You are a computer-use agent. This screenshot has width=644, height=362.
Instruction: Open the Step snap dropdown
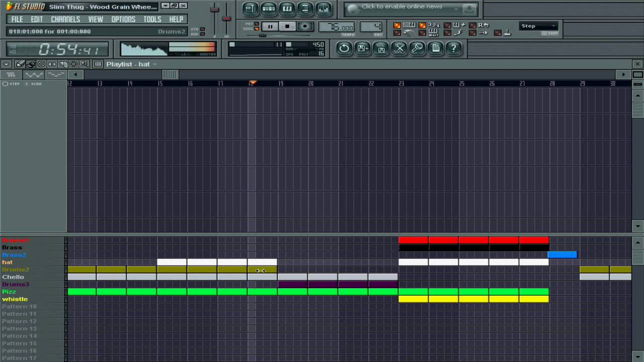coord(538,26)
